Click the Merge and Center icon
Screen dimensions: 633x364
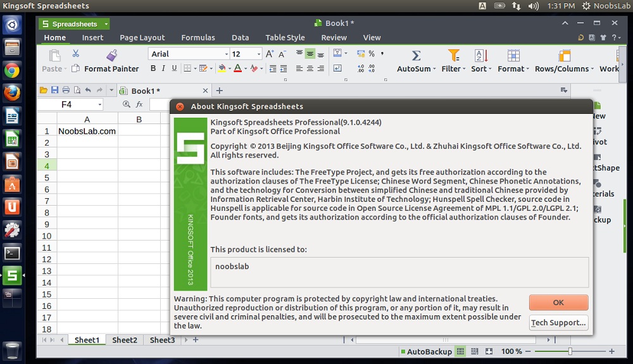(337, 53)
